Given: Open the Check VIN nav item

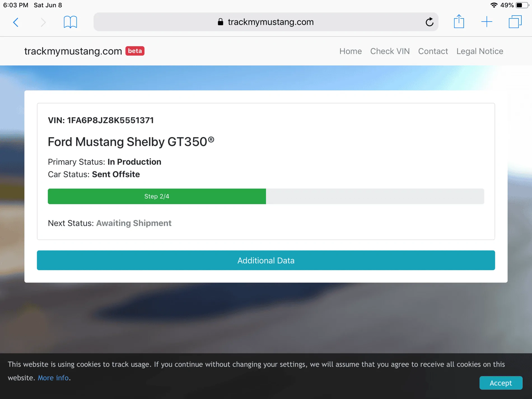Looking at the screenshot, I should tap(390, 51).
